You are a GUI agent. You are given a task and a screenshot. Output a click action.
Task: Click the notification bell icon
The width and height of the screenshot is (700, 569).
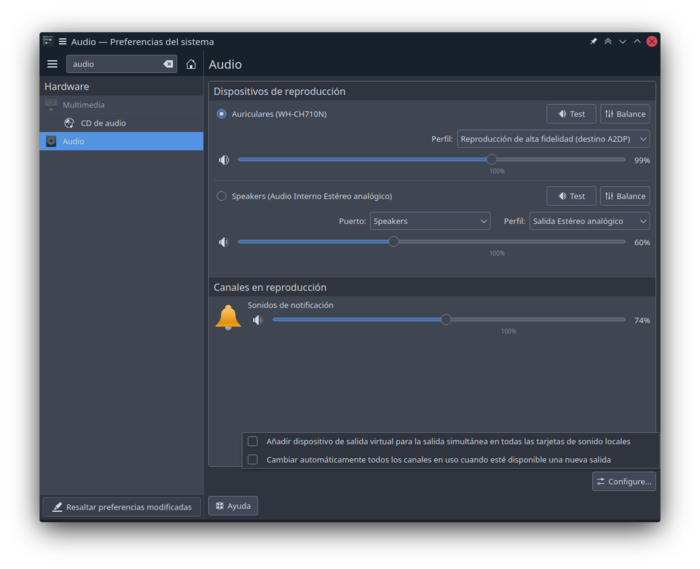[x=228, y=318]
